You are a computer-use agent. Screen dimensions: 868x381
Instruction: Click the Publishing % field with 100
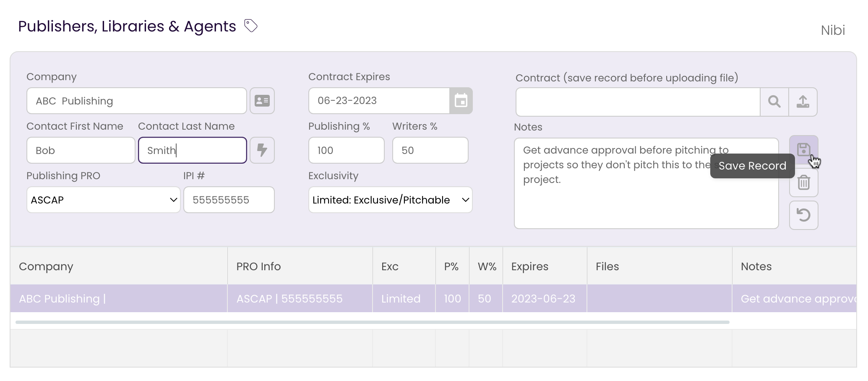point(347,150)
